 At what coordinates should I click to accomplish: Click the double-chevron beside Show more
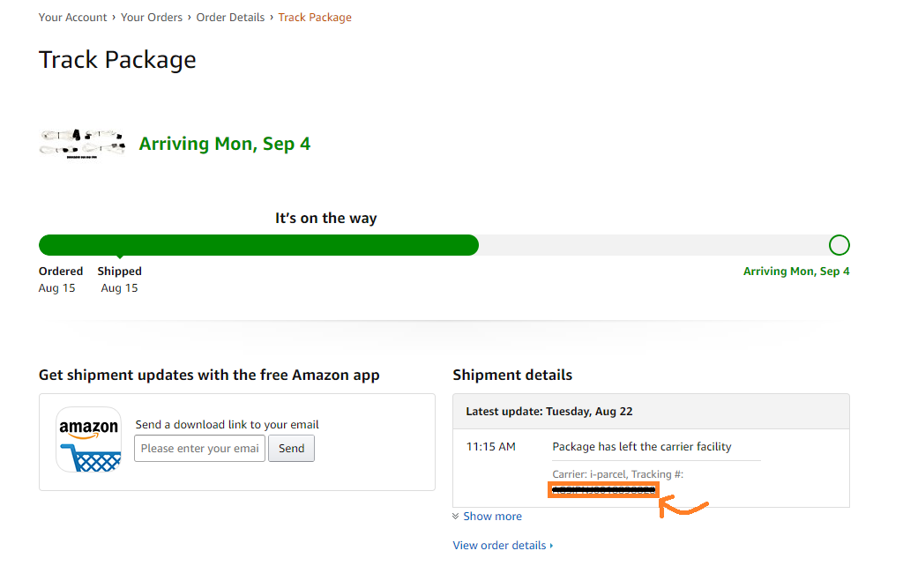456,516
